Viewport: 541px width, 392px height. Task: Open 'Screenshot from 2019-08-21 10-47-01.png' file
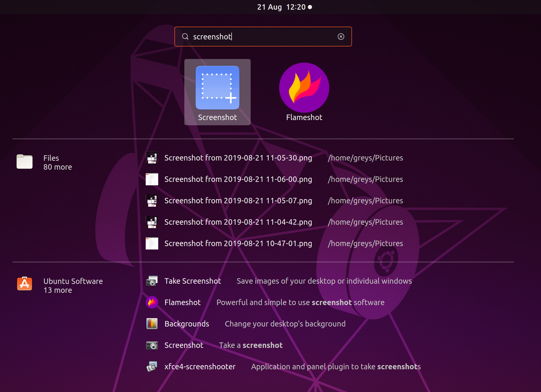point(238,243)
